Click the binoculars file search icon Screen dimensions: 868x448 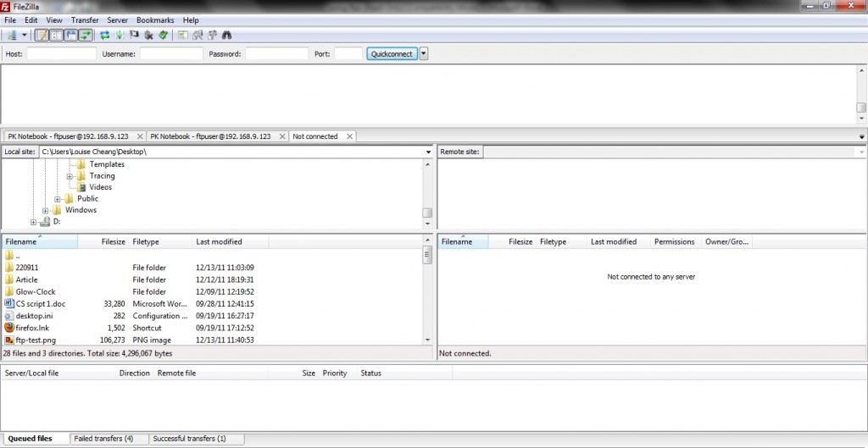(225, 36)
